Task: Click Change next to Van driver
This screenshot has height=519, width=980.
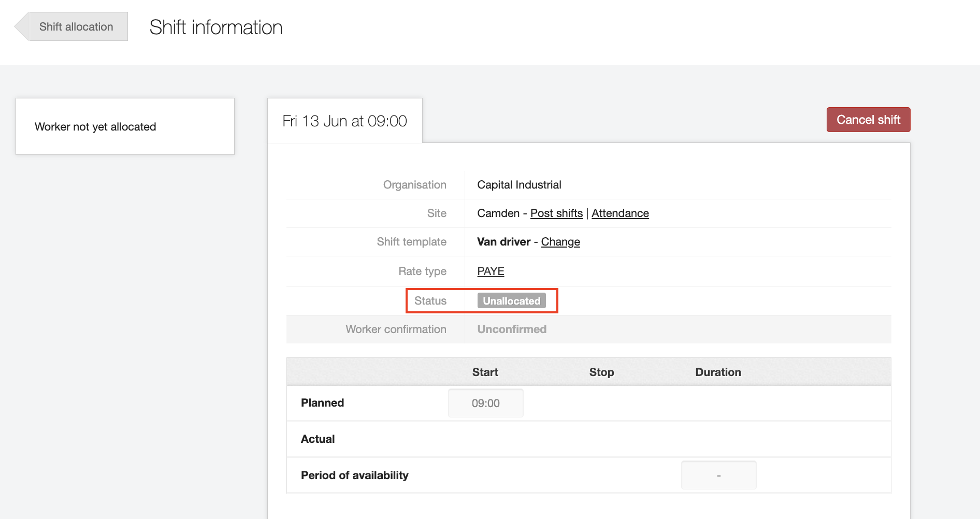Action: 560,242
